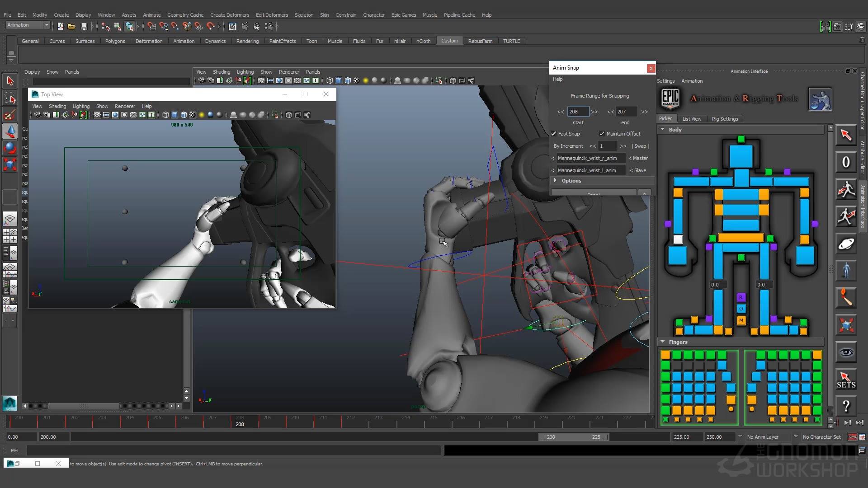The width and height of the screenshot is (868, 488).
Task: Click the eye visibility icon in right toolbar
Action: pyautogui.click(x=846, y=352)
